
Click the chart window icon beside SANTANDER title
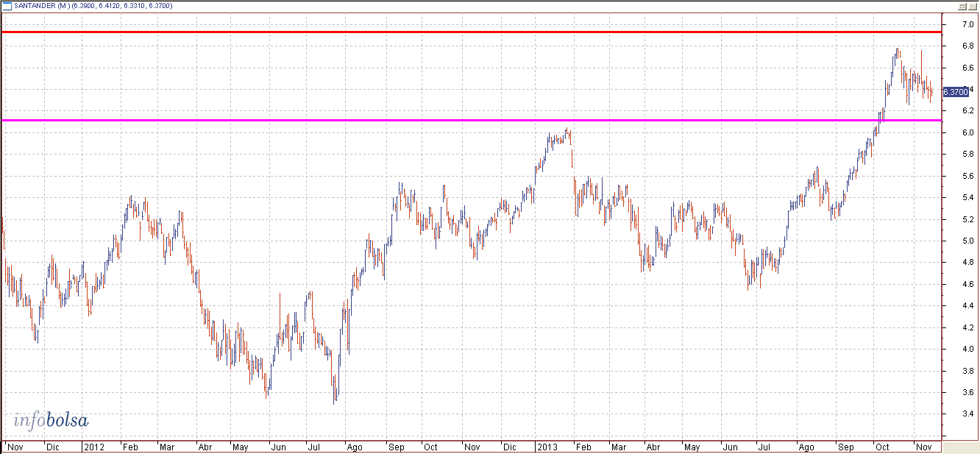[7, 6]
